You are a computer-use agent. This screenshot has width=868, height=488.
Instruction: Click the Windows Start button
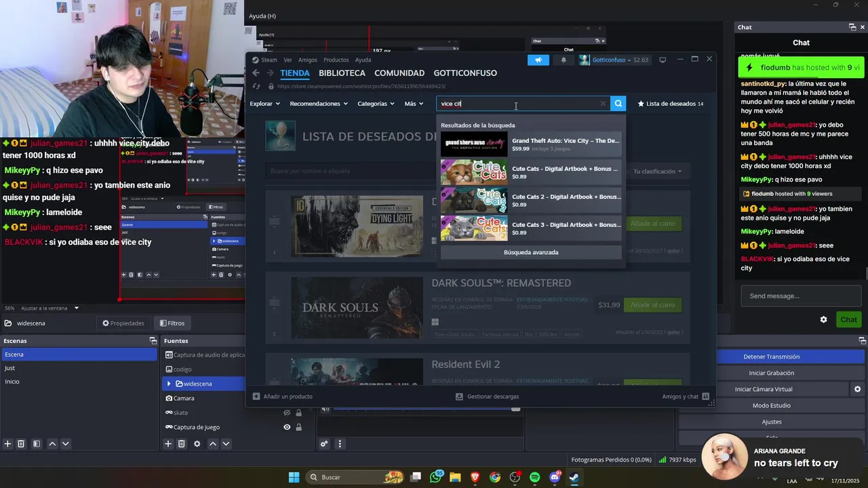pos(294,477)
